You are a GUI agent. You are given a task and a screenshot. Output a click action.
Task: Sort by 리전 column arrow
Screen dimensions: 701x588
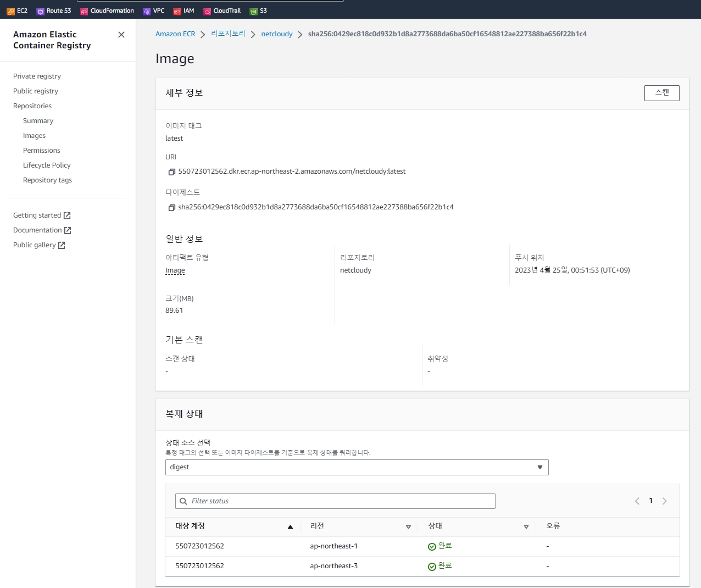[x=408, y=527]
